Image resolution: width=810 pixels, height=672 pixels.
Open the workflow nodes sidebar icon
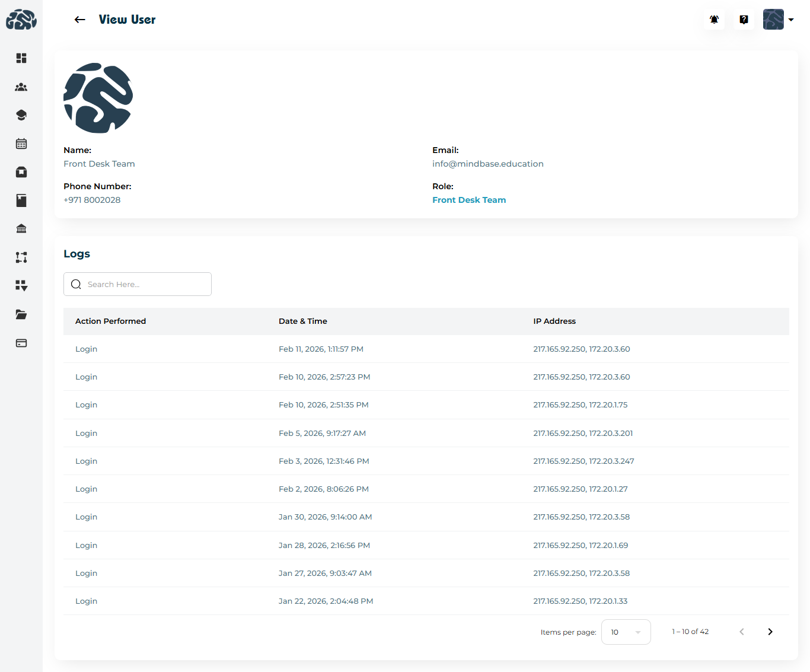tap(21, 257)
